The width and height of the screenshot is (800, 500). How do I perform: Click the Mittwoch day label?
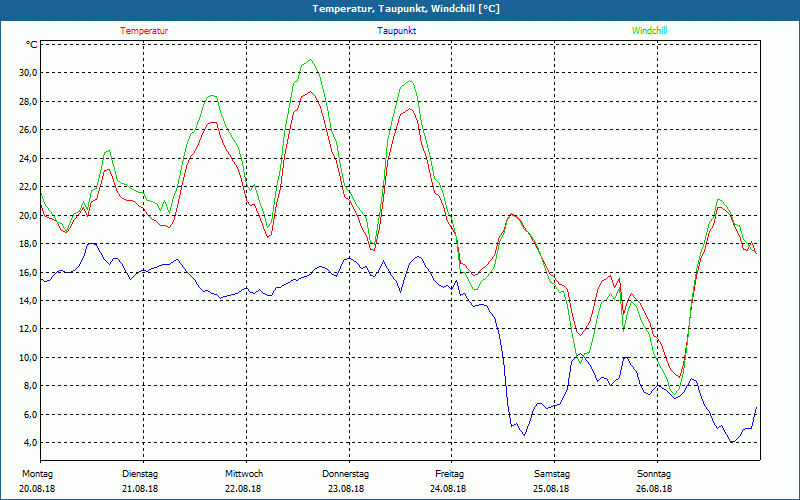coord(244,474)
